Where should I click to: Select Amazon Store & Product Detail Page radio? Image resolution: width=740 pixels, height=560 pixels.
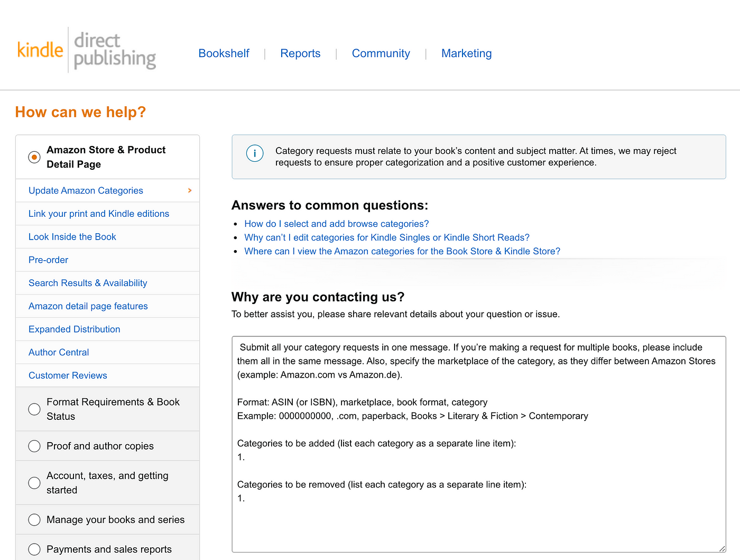[34, 157]
